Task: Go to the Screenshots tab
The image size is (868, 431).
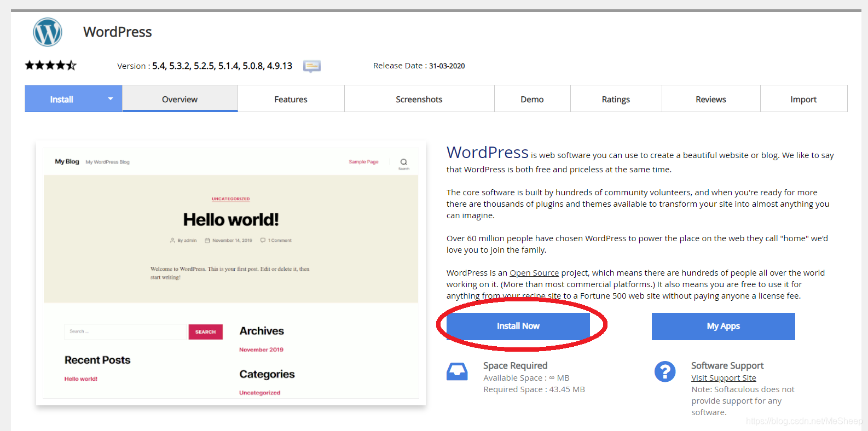Action: click(419, 99)
